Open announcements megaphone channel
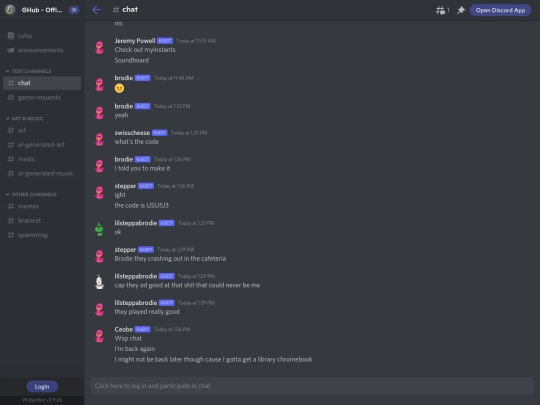Image resolution: width=540 pixels, height=405 pixels. point(42,50)
